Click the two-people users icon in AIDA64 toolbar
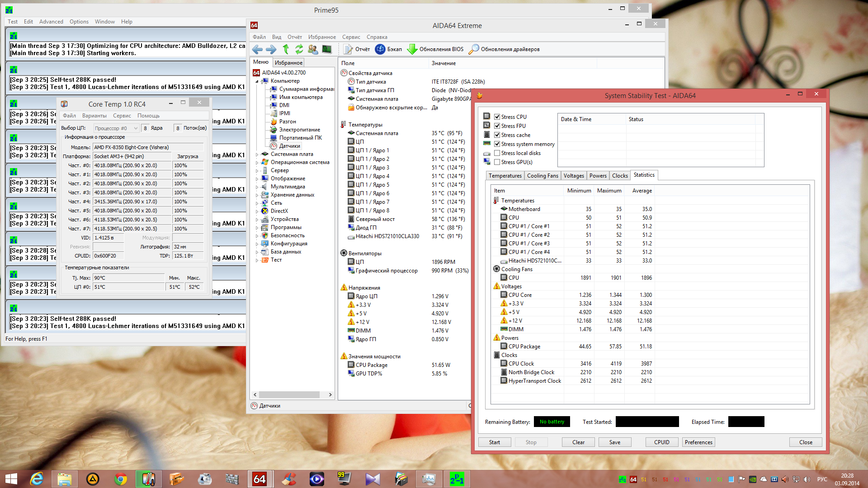Image resolution: width=868 pixels, height=488 pixels. (313, 49)
